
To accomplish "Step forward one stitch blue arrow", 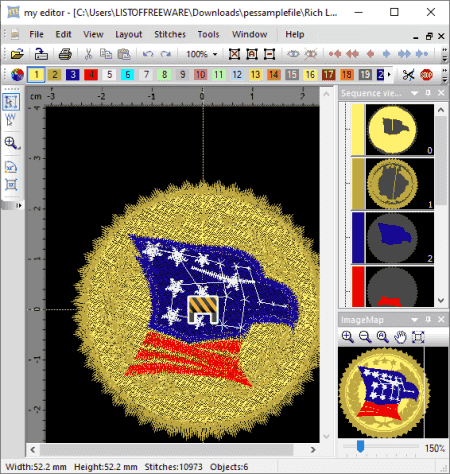I will tap(386, 54).
